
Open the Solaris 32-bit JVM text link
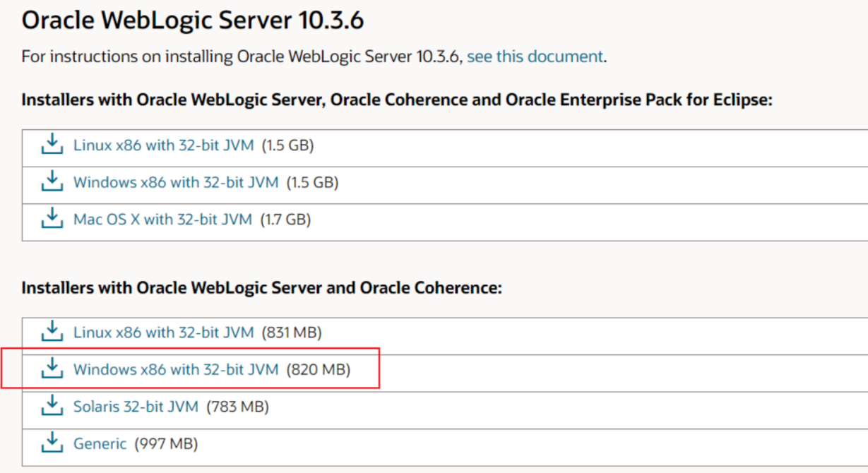tap(136, 407)
